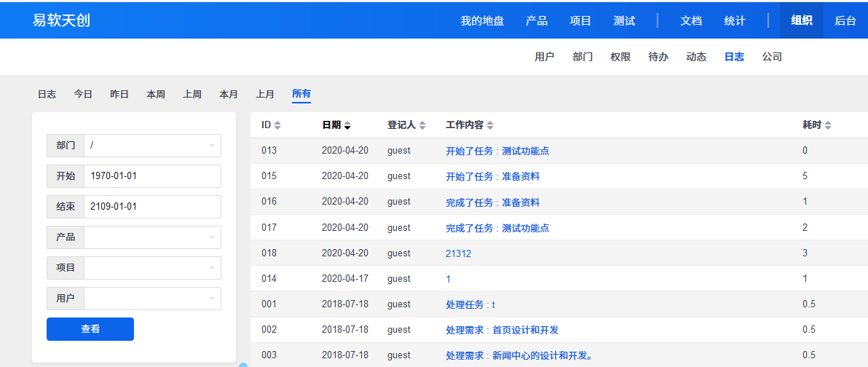This screenshot has height=367, width=868.
Task: Select the 今日 filter tab
Action: (x=83, y=94)
